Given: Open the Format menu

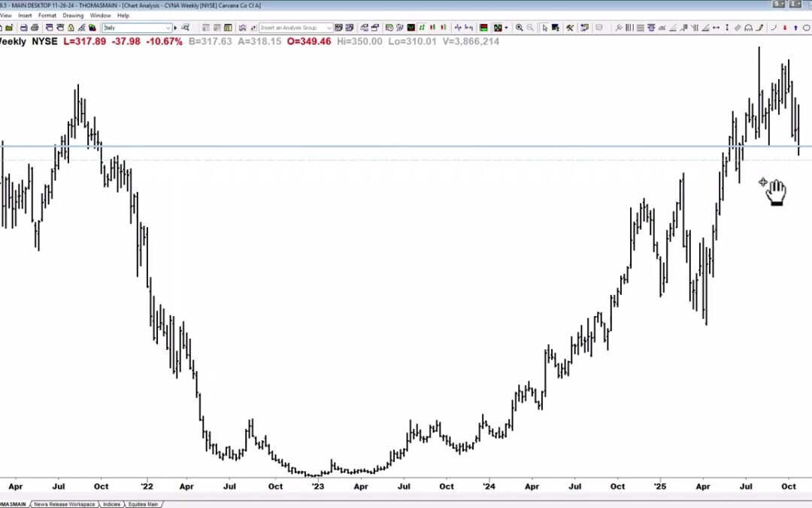Looking at the screenshot, I should tap(47, 16).
